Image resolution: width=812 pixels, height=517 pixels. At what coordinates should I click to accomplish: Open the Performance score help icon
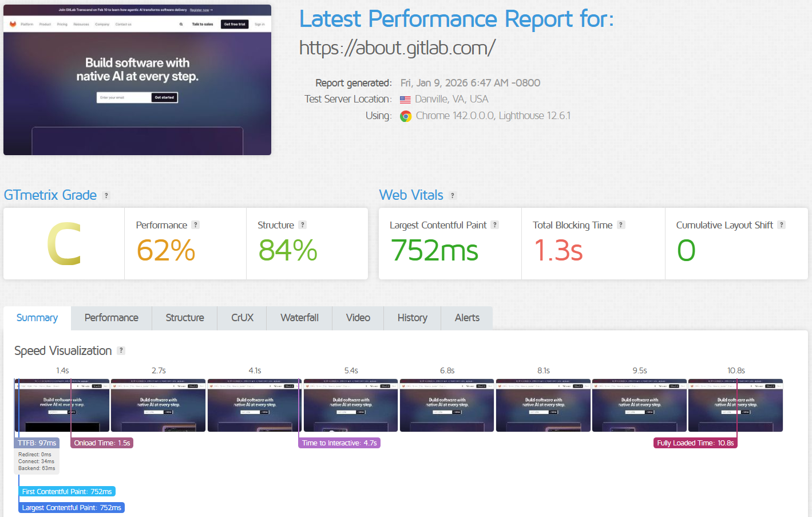[x=196, y=225]
